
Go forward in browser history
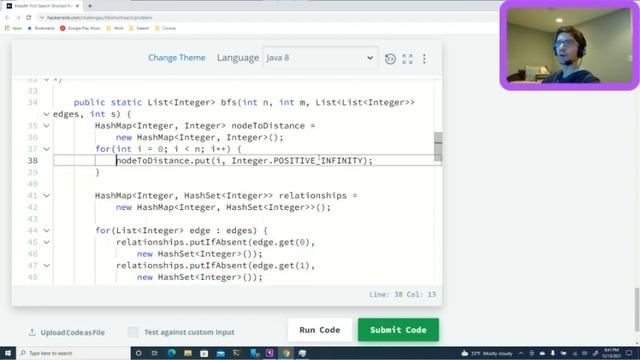pyautogui.click(x=18, y=18)
